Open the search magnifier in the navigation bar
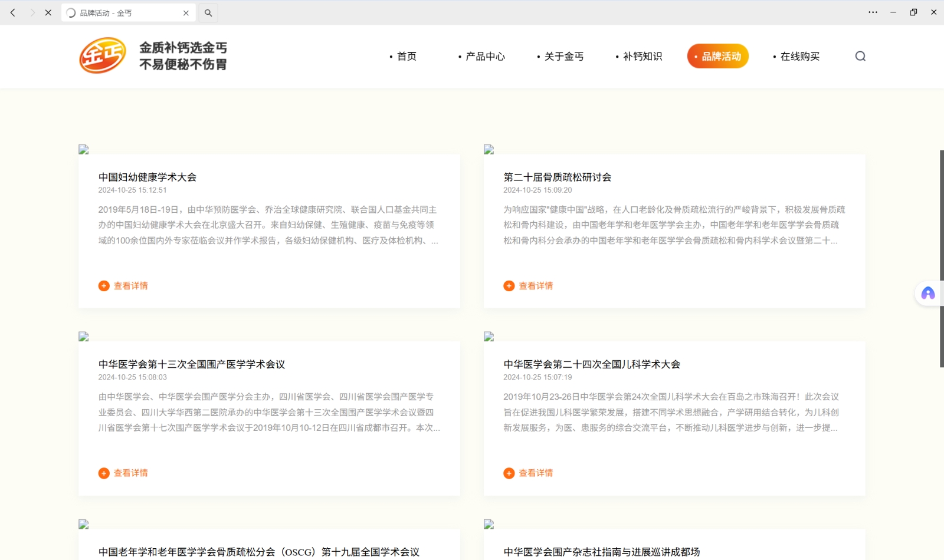The width and height of the screenshot is (944, 560). point(860,55)
